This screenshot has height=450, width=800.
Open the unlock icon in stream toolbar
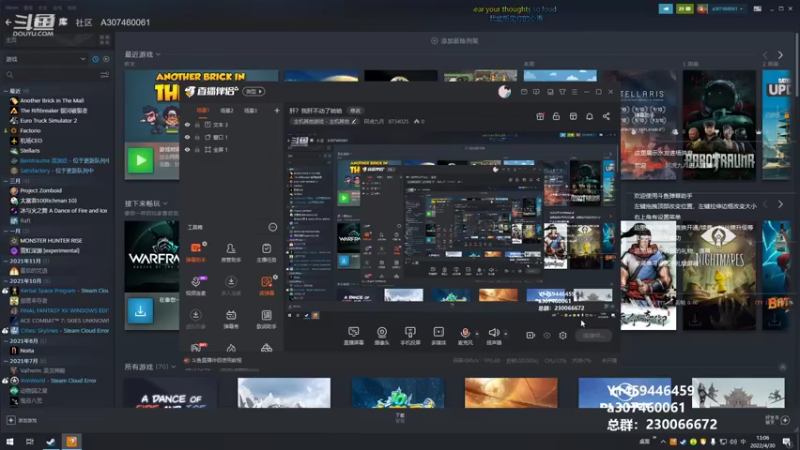tap(556, 116)
